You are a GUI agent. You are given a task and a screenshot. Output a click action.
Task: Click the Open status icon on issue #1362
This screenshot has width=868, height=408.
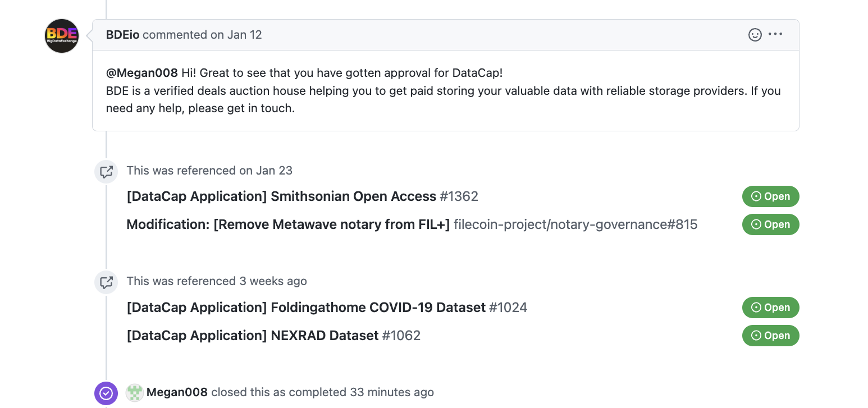point(757,196)
